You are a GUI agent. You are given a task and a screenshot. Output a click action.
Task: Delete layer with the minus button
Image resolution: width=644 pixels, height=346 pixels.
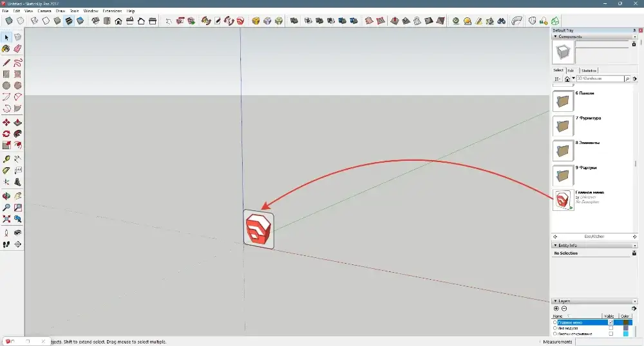point(564,308)
